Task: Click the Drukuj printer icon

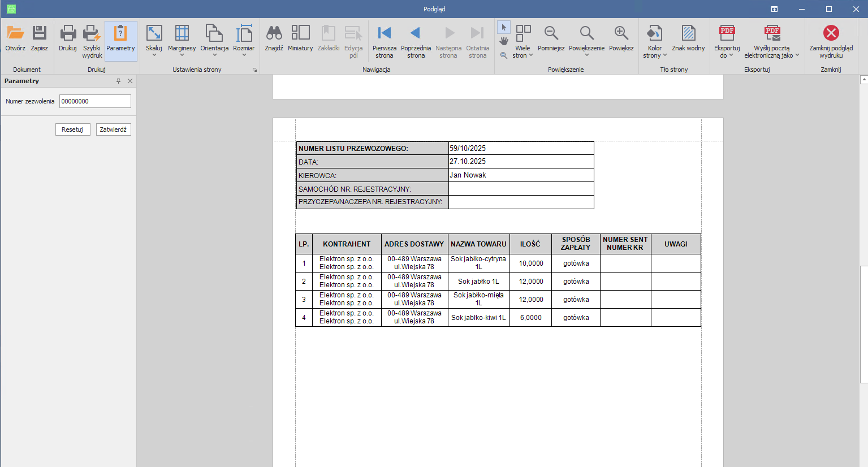Action: point(67,34)
